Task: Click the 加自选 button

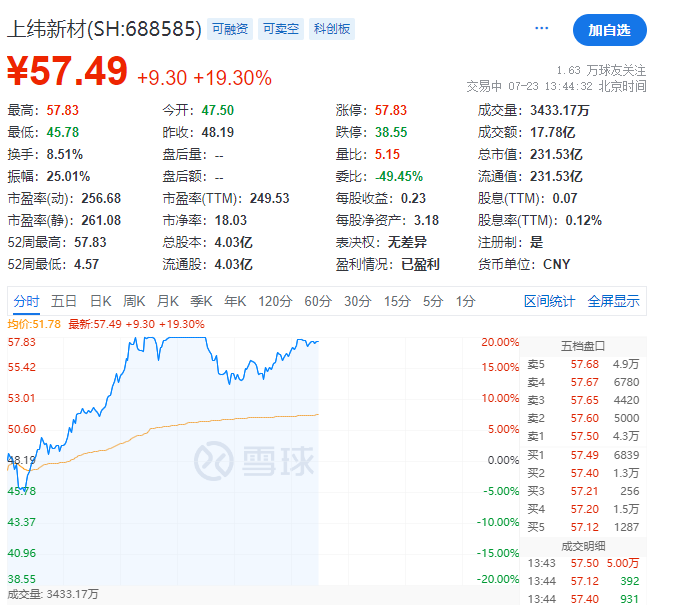Action: pos(609,30)
